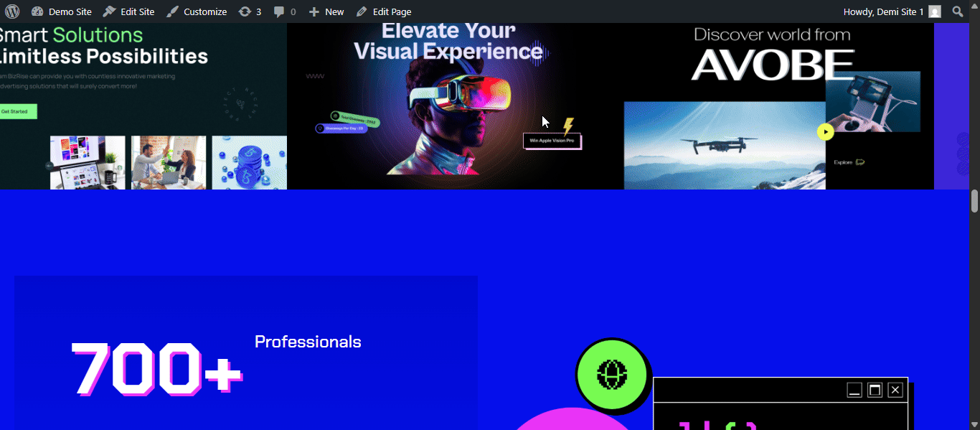Click the drone controller image
This screenshot has height=430, width=980.
[873, 101]
